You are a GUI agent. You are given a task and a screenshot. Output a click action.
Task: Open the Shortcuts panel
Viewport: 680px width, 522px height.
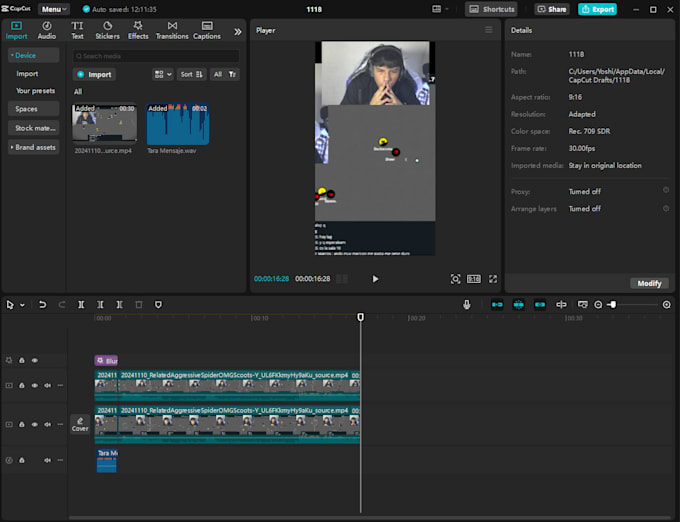(x=491, y=9)
